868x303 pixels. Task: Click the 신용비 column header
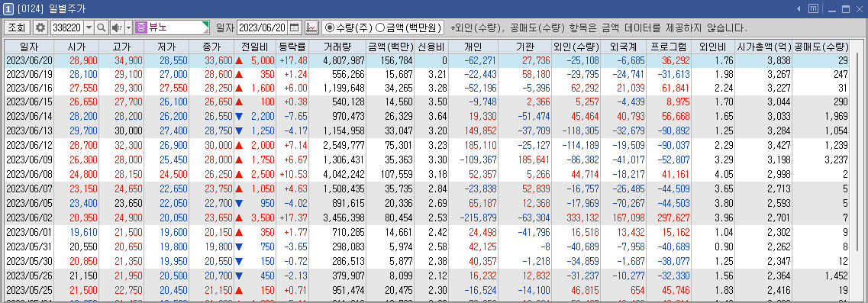point(431,47)
